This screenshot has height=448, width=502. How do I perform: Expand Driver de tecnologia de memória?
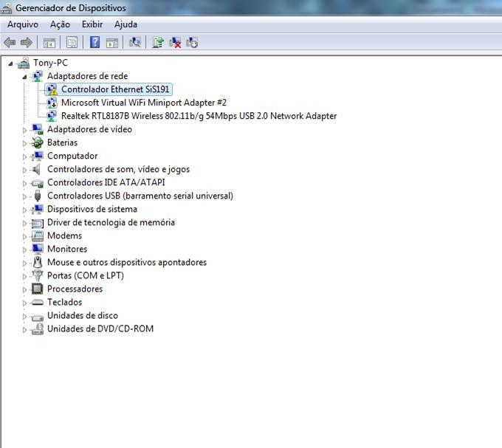coord(24,223)
